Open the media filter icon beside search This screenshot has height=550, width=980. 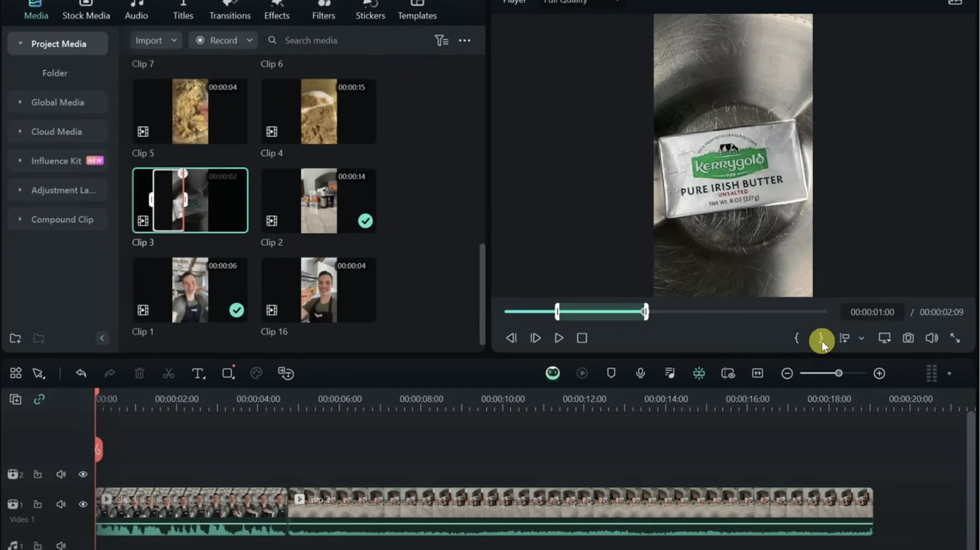(441, 40)
